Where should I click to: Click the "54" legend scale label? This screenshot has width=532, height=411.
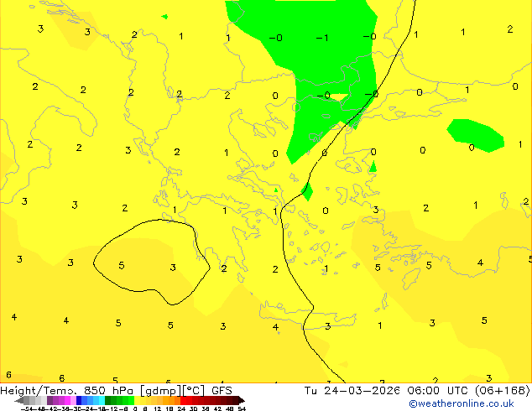tap(242, 409)
